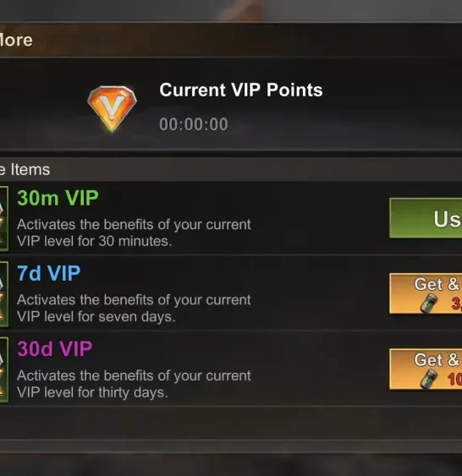Click the seven days benefit description
This screenshot has height=476, width=462.
pos(134,308)
